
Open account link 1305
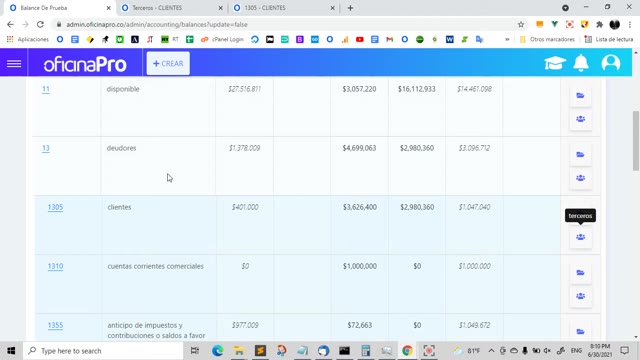[55, 207]
